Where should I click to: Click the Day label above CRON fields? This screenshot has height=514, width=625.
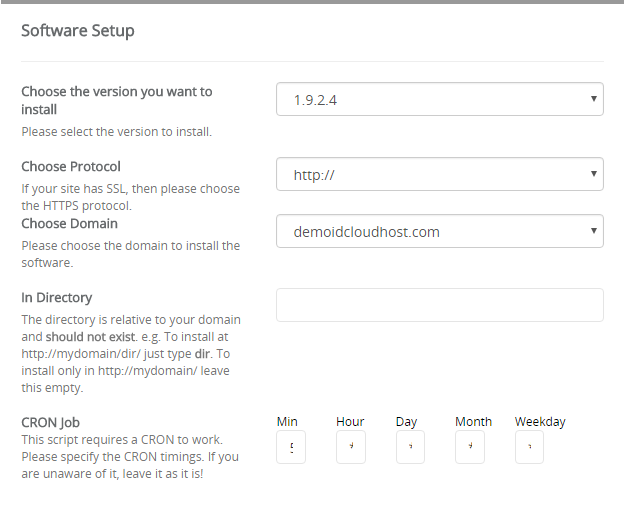pyautogui.click(x=406, y=422)
